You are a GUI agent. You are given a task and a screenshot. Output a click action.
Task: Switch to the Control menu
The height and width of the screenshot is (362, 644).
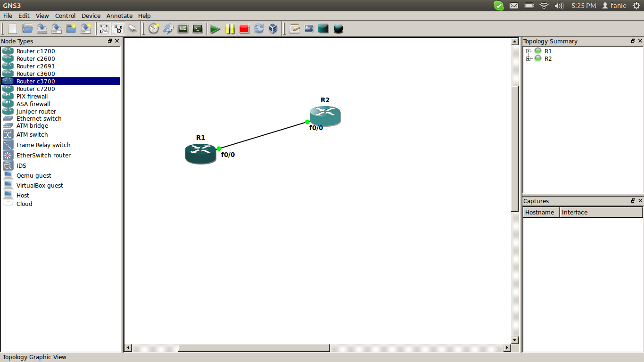tap(65, 16)
